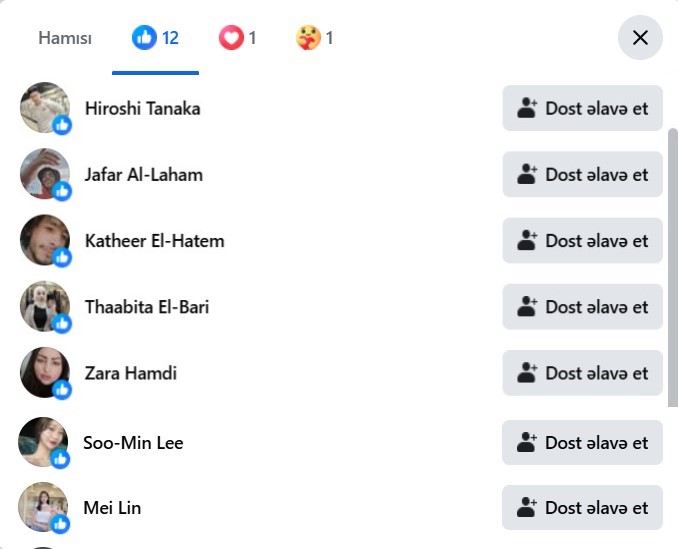Show the heart reaction tab

click(238, 38)
